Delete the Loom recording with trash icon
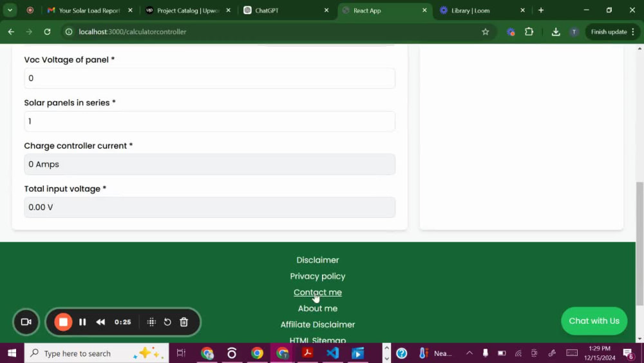Screen dimensions: 644x363 click(184, 322)
